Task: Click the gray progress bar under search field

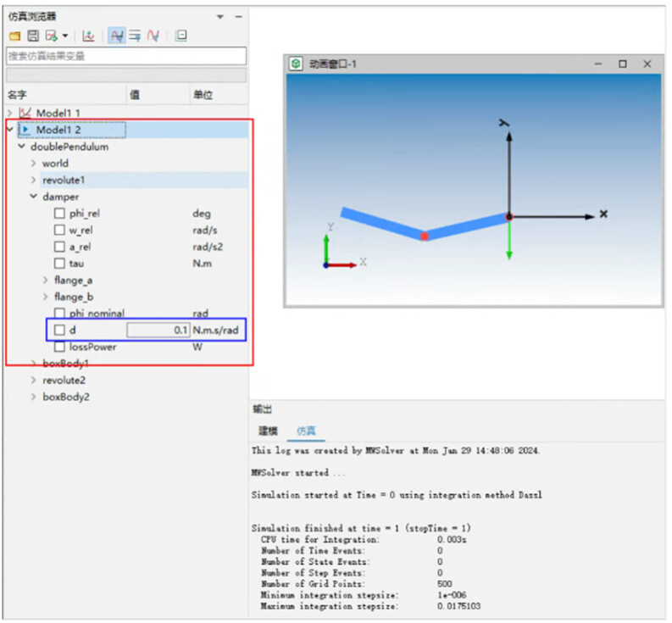Action: tap(126, 75)
